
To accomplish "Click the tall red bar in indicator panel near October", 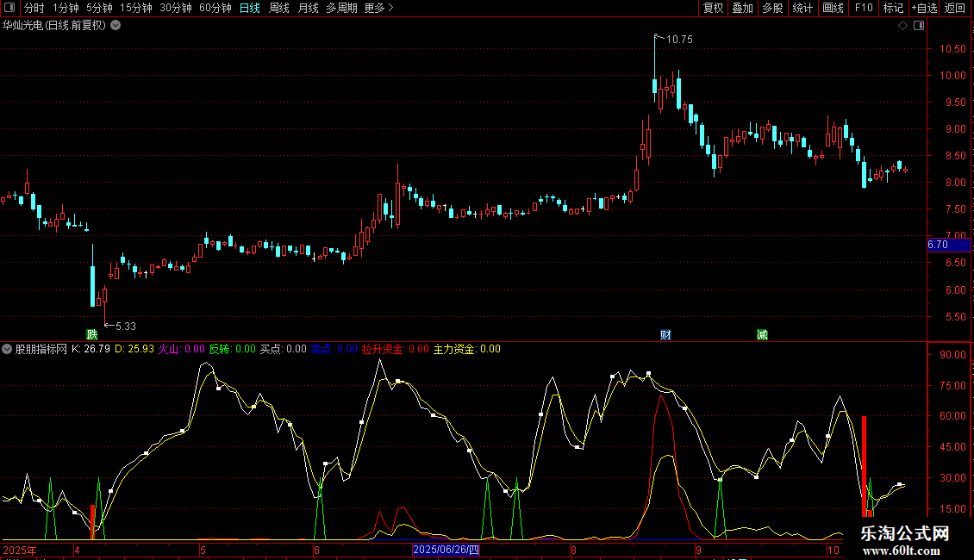I will [x=864, y=465].
